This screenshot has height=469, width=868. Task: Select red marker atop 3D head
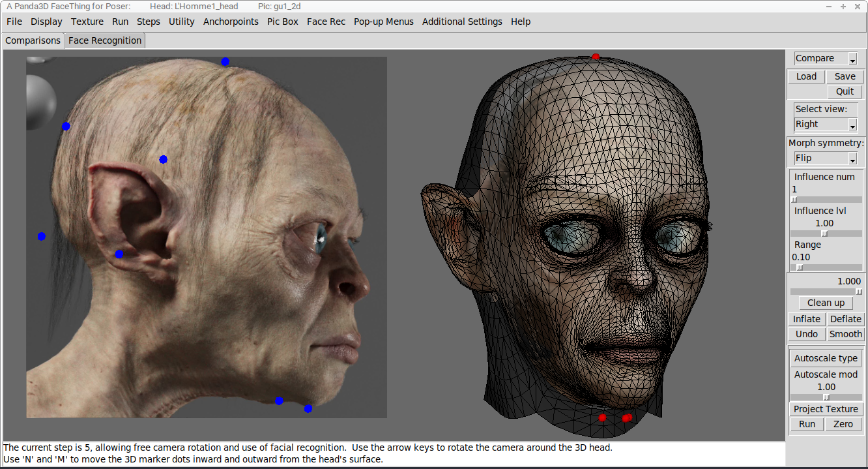[595, 57]
